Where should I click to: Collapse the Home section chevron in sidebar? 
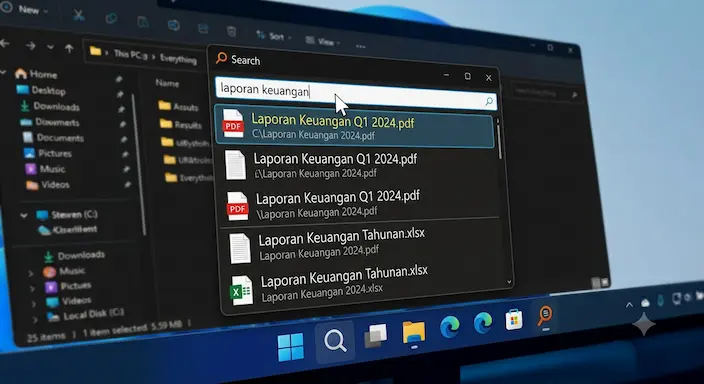[4, 71]
